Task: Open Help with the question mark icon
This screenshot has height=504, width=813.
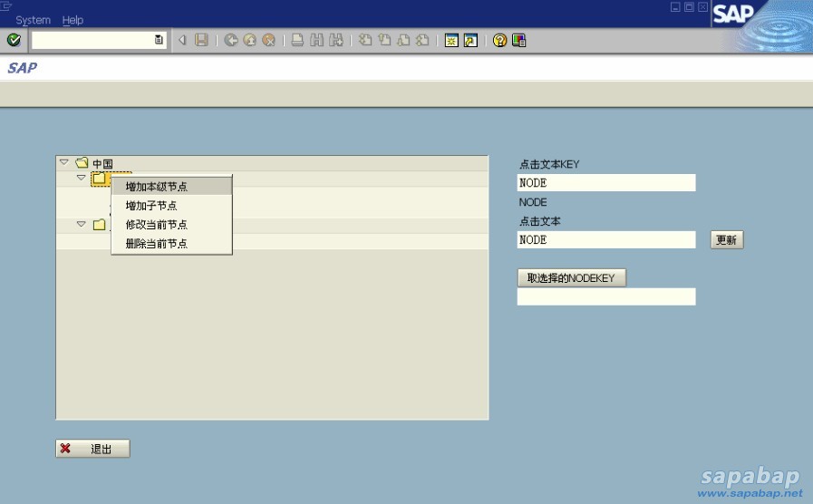Action: click(499, 40)
